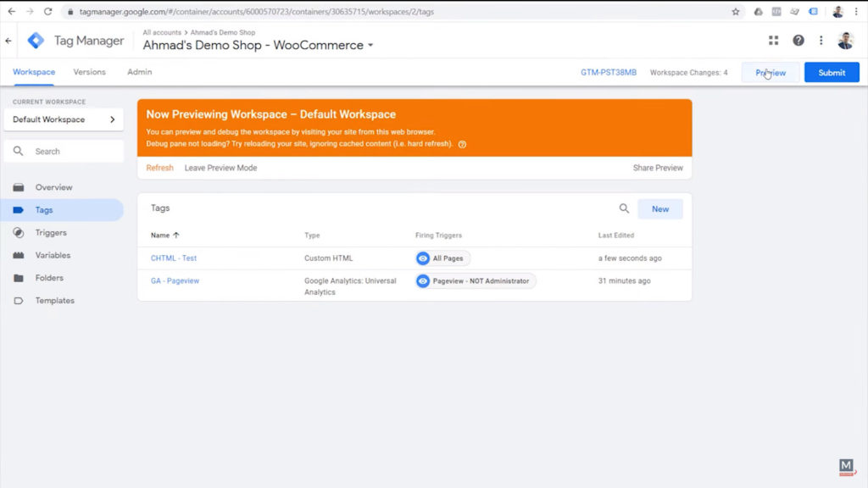Click the blue Submit button
This screenshot has width=868, height=488.
[x=831, y=73]
